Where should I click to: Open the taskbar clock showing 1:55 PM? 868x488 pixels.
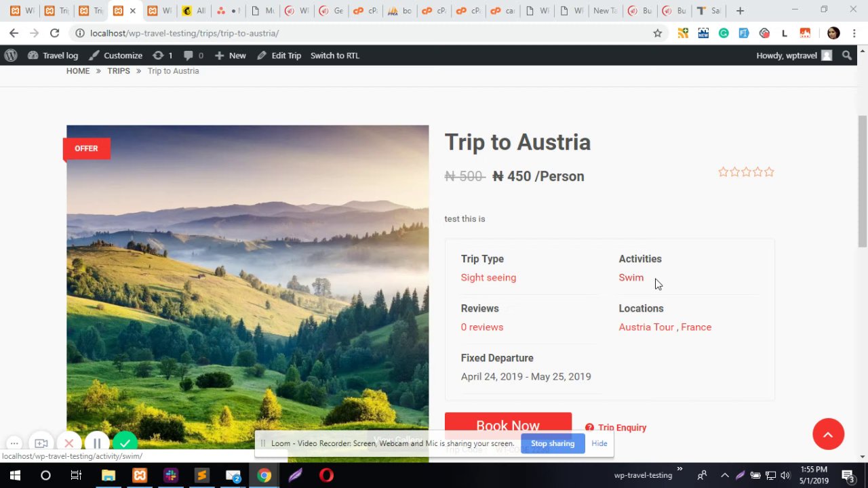click(x=814, y=475)
